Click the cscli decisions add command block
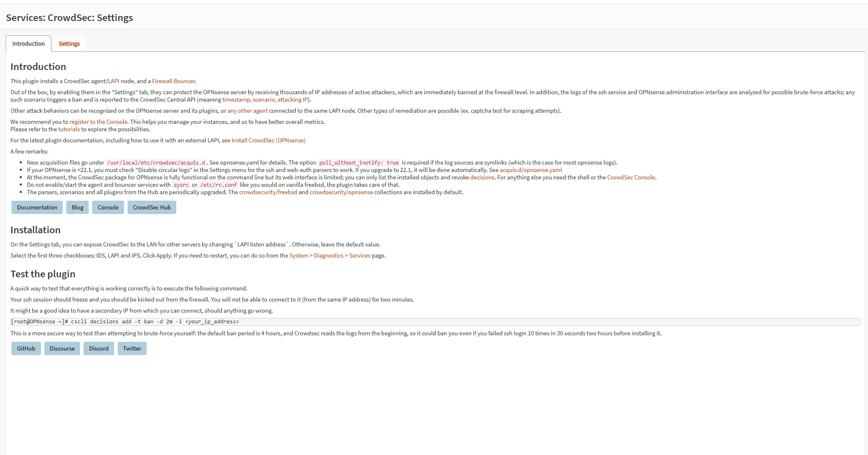Screen dimensions: 868x455 (x=435, y=322)
